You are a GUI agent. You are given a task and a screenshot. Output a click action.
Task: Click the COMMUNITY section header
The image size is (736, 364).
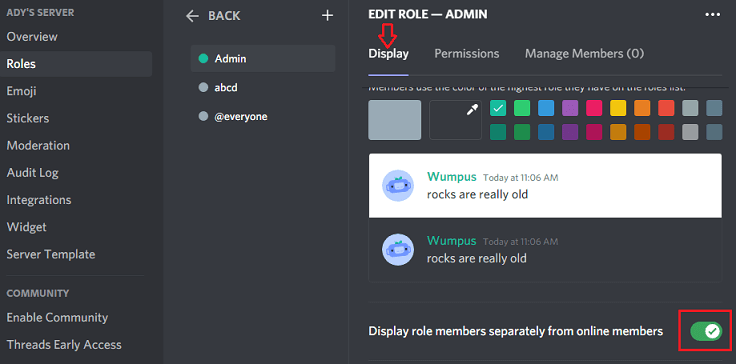[38, 293]
